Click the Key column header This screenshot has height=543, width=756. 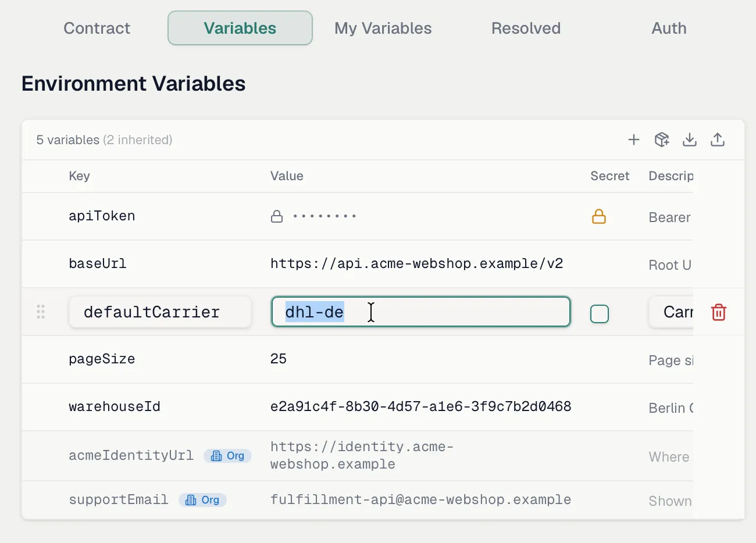click(79, 176)
